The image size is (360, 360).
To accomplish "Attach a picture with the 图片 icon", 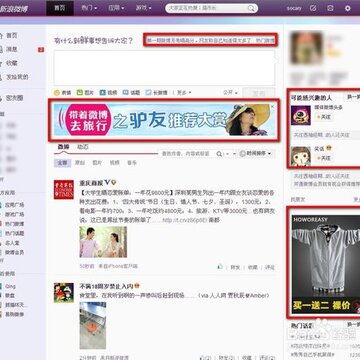I will (x=85, y=93).
